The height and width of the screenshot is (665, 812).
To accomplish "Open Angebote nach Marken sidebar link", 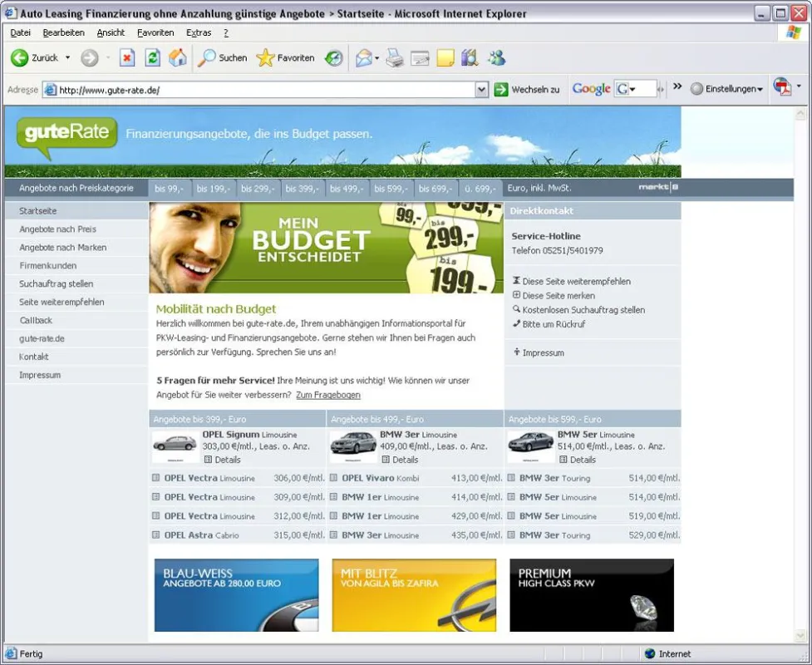I will coord(62,248).
